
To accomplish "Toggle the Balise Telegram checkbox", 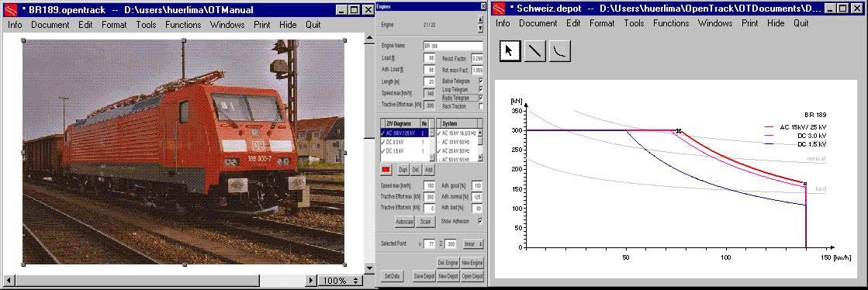I will point(480,81).
